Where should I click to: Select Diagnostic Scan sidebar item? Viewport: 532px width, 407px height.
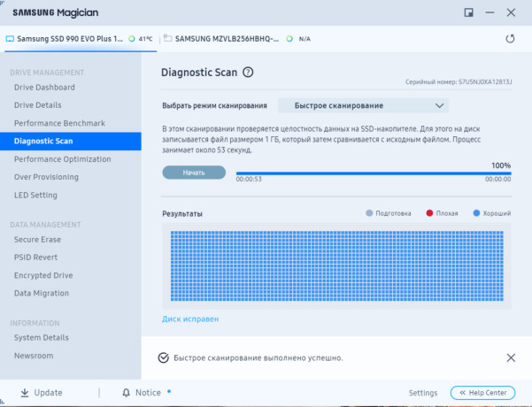pyautogui.click(x=71, y=141)
